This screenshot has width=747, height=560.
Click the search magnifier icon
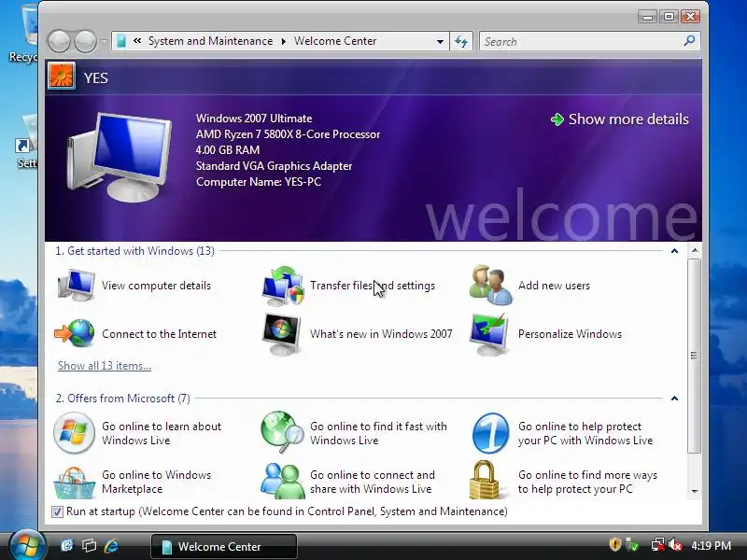[689, 41]
